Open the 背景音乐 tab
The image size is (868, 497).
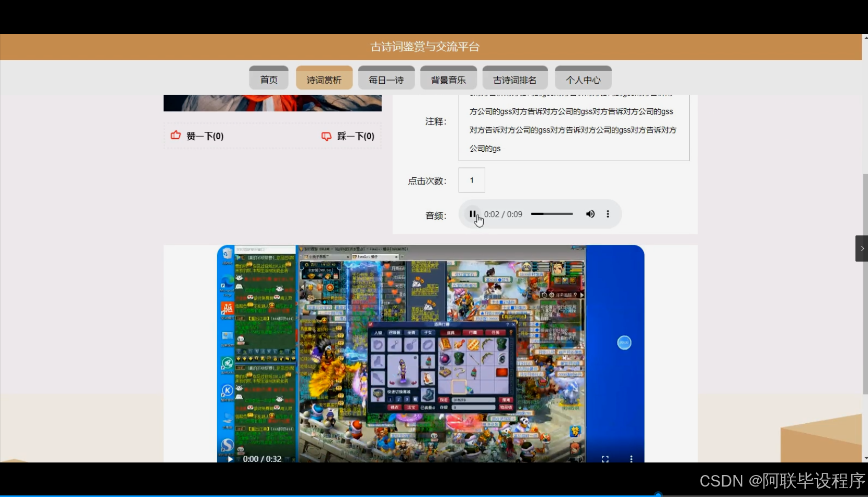(x=449, y=78)
